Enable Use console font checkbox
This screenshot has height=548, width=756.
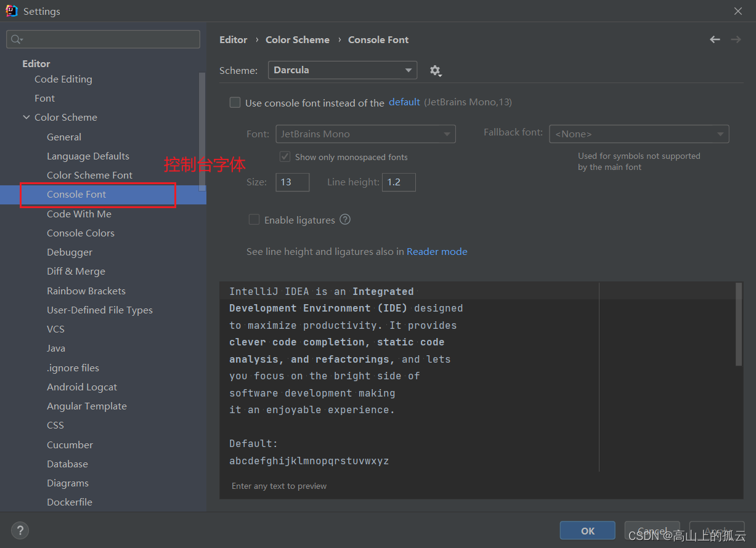pos(235,103)
